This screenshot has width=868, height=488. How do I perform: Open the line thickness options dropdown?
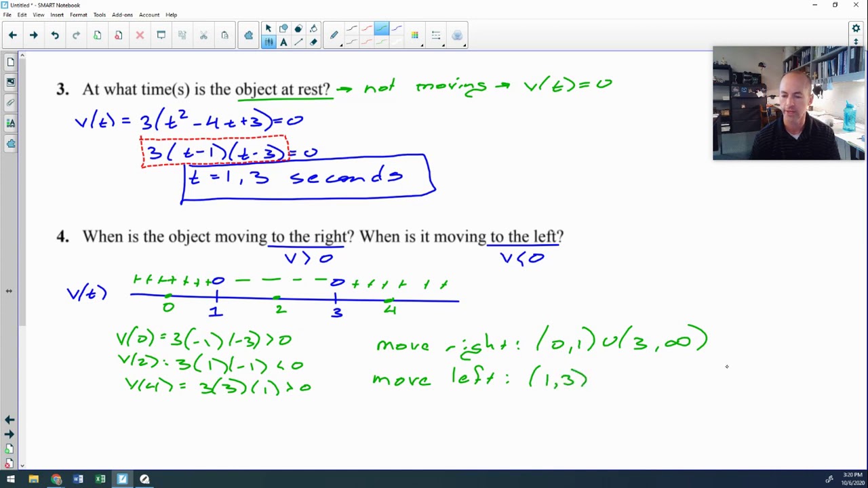coord(436,35)
